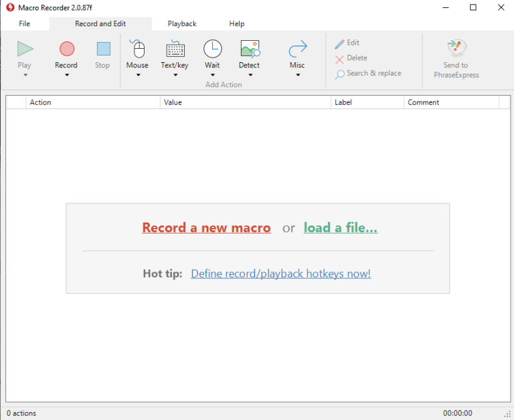
Task: Maximize the Macro Recorder window
Action: (473, 7)
